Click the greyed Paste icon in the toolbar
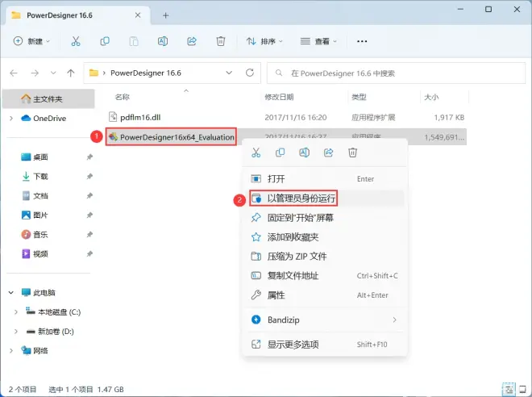The width and height of the screenshot is (532, 397). point(134,41)
